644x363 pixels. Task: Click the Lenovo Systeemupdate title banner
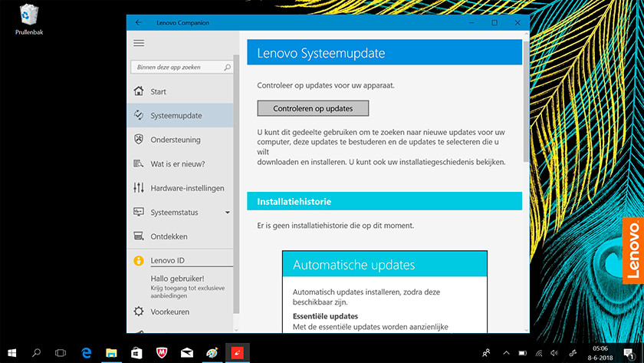[384, 53]
